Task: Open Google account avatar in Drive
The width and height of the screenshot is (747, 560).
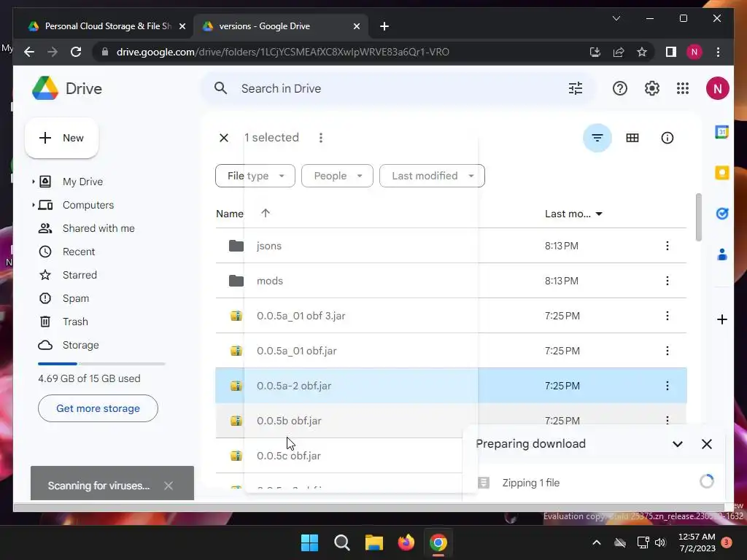Action: [718, 88]
